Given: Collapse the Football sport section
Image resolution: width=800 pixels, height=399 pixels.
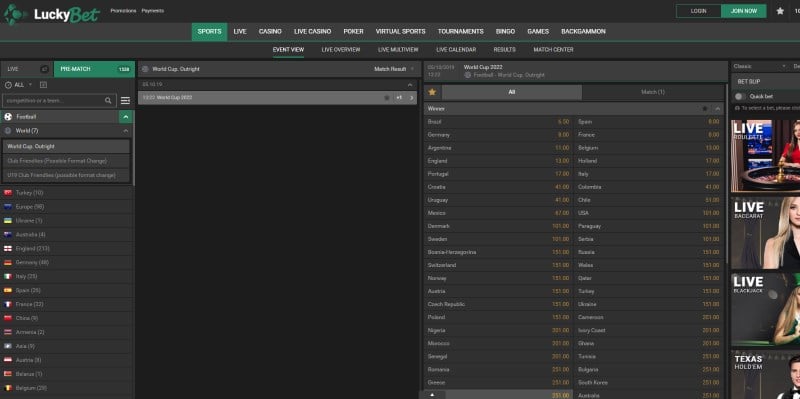Looking at the screenshot, I should point(126,117).
